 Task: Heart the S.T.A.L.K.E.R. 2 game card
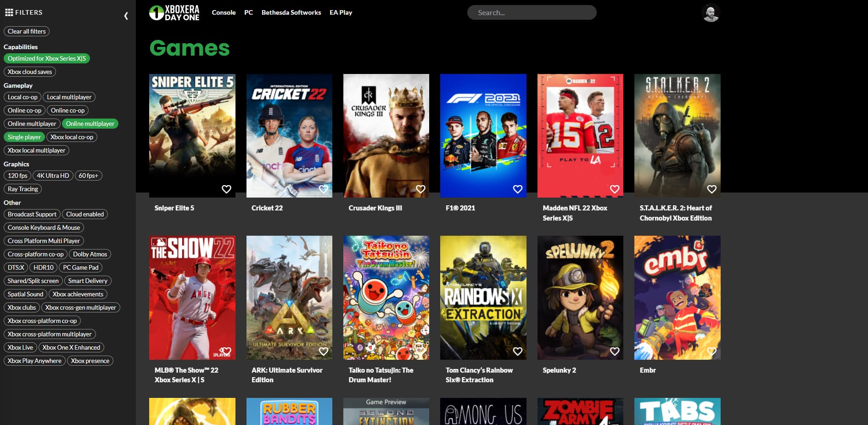tap(711, 189)
